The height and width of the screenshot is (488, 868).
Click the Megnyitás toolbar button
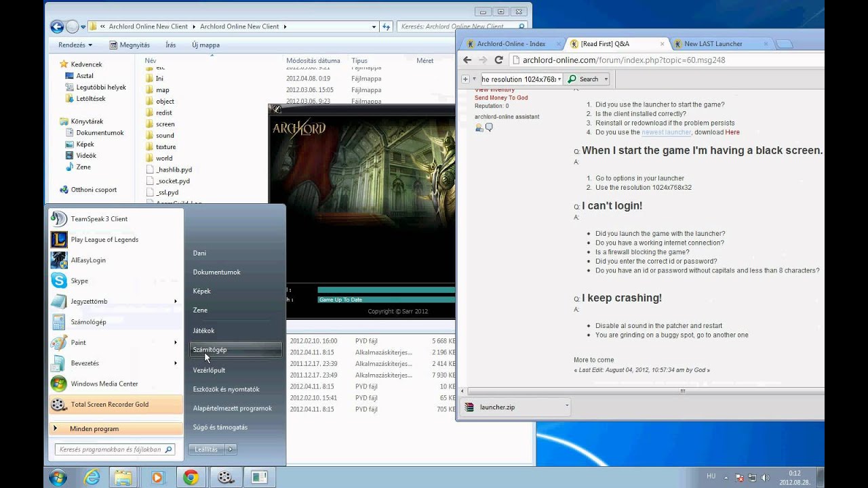(129, 45)
